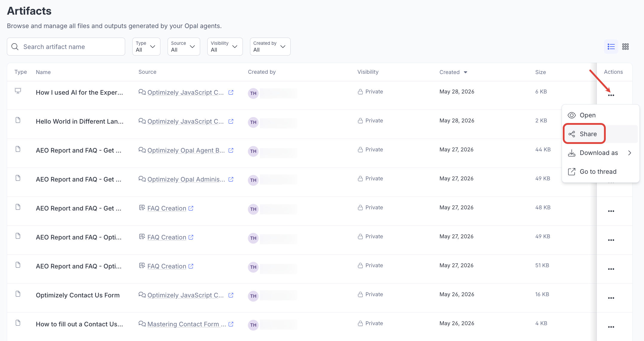Click the Visibility column header
The width and height of the screenshot is (644, 341).
click(x=368, y=72)
